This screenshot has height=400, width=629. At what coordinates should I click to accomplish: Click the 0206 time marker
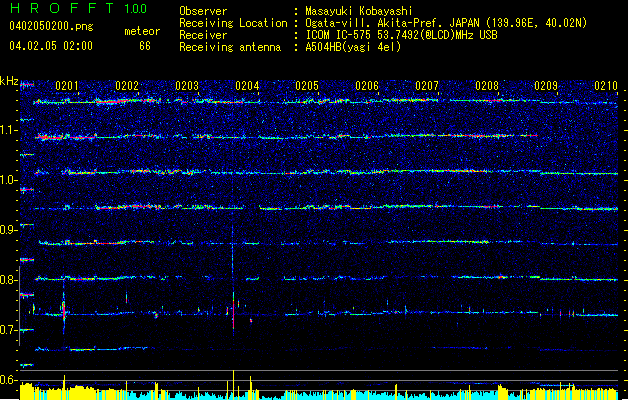pyautogui.click(x=367, y=86)
